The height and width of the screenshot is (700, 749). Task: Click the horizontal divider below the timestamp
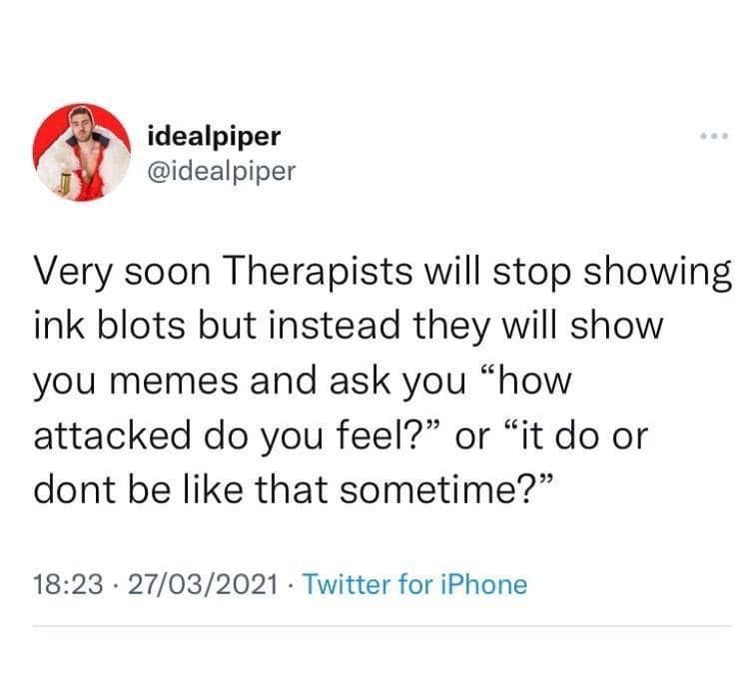point(382,625)
